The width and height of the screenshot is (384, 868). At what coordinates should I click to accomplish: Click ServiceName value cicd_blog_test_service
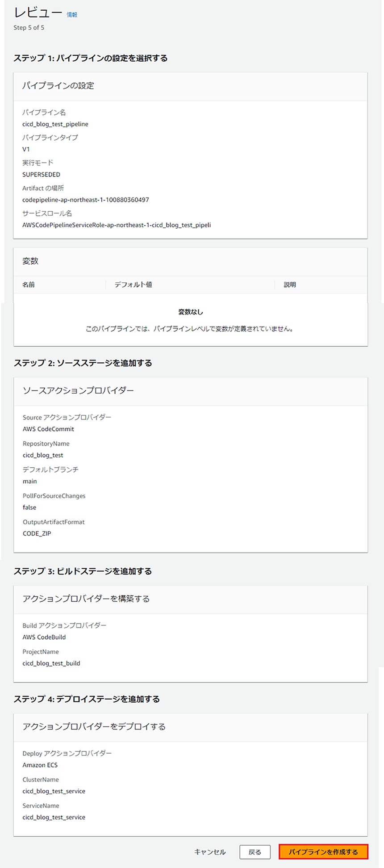54,817
